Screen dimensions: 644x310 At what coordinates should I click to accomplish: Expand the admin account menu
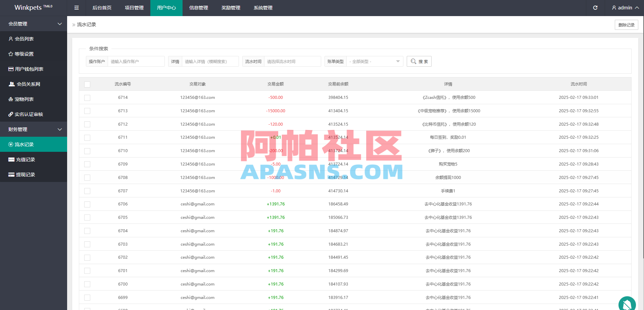click(624, 7)
